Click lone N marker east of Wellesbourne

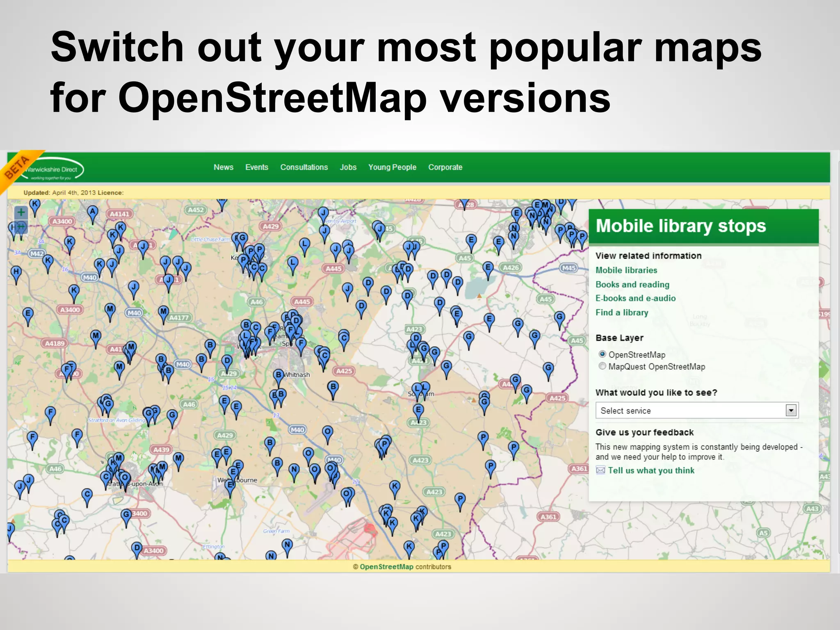click(294, 472)
